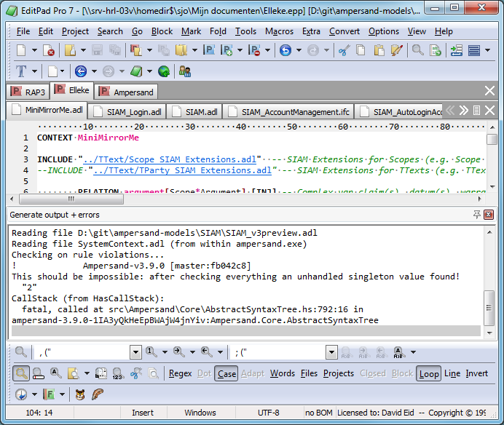The width and height of the screenshot is (504, 425).
Task: Open the replace text history dropdown
Action: pos(331,352)
